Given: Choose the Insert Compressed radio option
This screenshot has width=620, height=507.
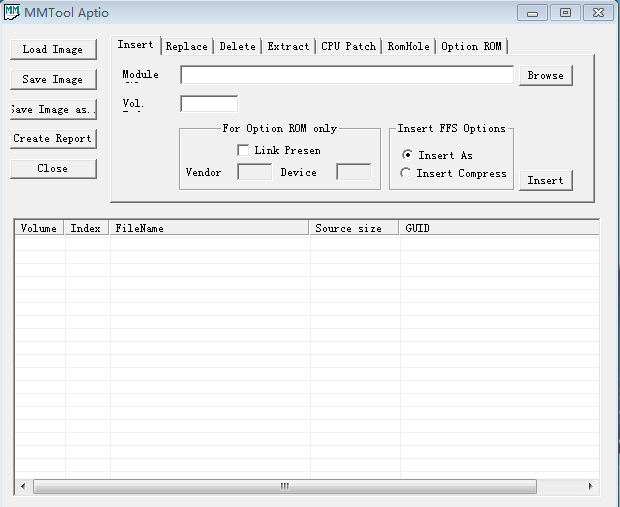Looking at the screenshot, I should [x=406, y=173].
